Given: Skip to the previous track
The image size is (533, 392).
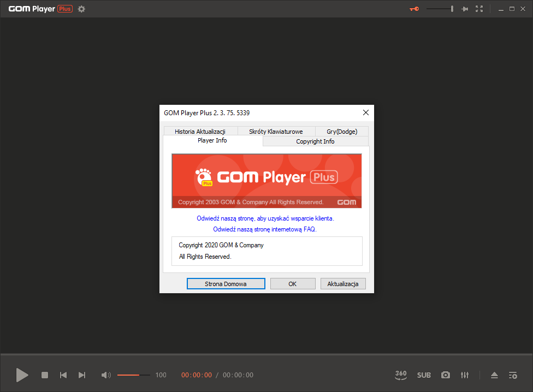Looking at the screenshot, I should click(63, 375).
